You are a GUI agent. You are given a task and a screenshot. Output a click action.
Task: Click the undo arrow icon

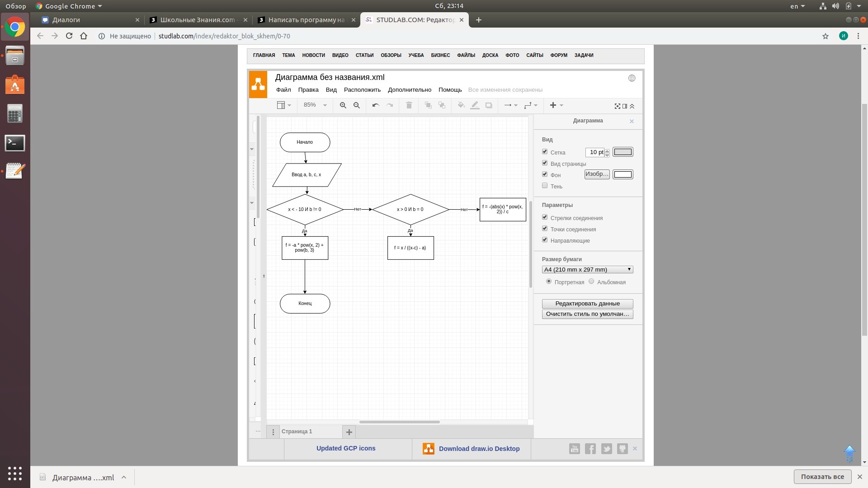pos(375,105)
